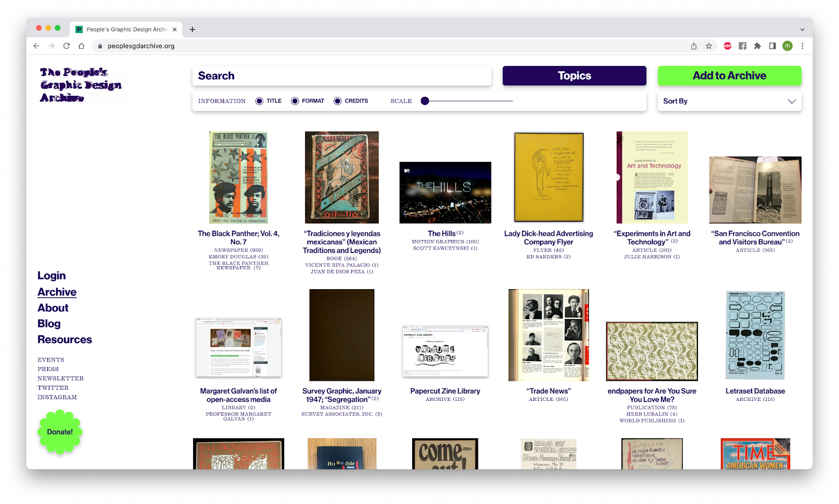The image size is (839, 504).
Task: Go forward to the next page
Action: [x=51, y=46]
